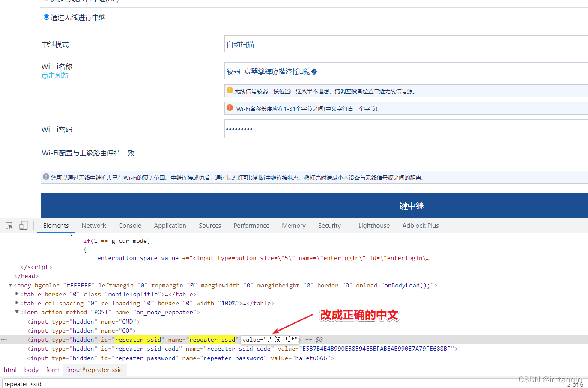Expand the cellspacing table node
This screenshot has width=588, height=388.
point(17,303)
